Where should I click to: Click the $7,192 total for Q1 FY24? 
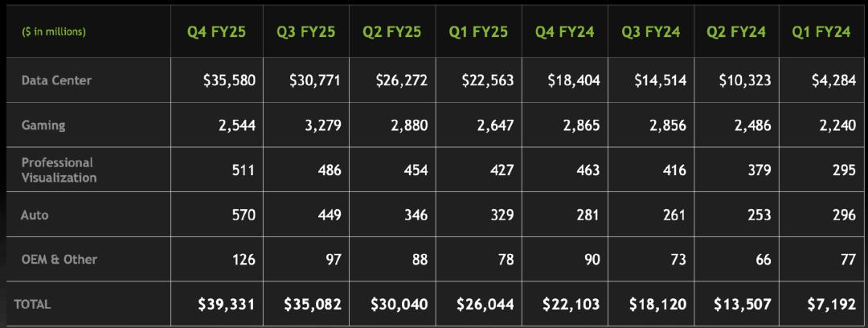pos(830,305)
